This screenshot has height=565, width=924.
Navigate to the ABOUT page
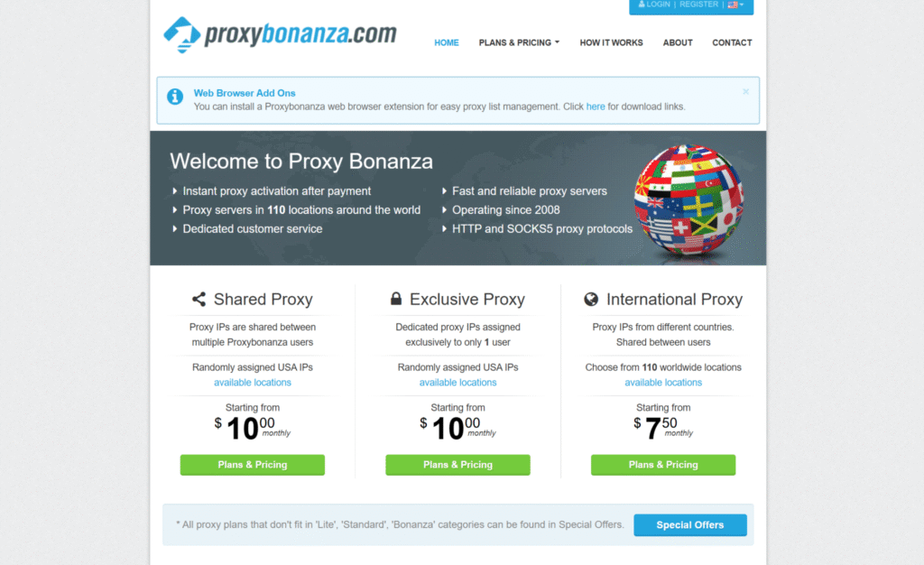click(x=678, y=42)
